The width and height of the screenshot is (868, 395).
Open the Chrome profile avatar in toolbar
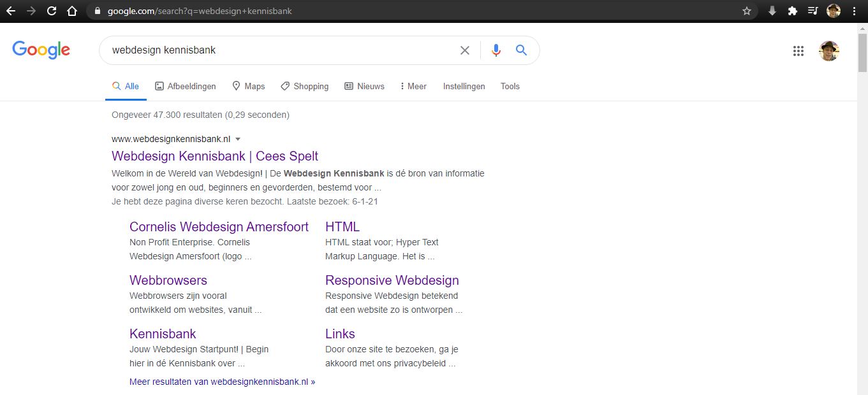click(833, 11)
